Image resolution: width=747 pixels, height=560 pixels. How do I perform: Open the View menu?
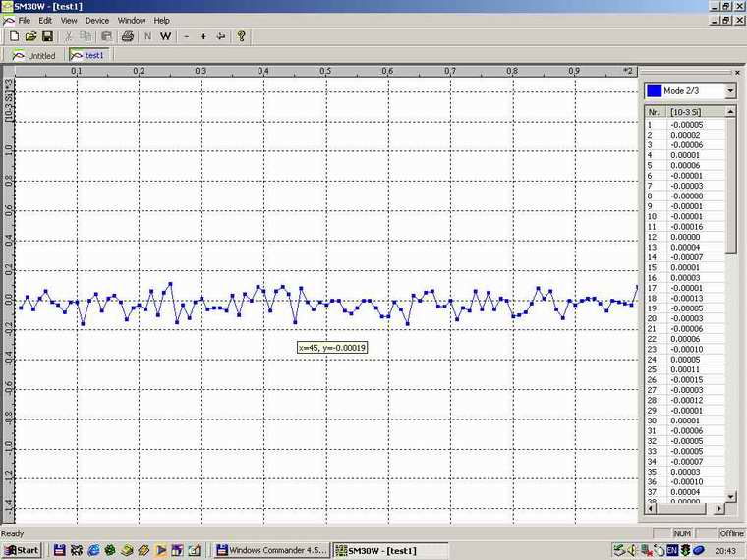[x=69, y=20]
